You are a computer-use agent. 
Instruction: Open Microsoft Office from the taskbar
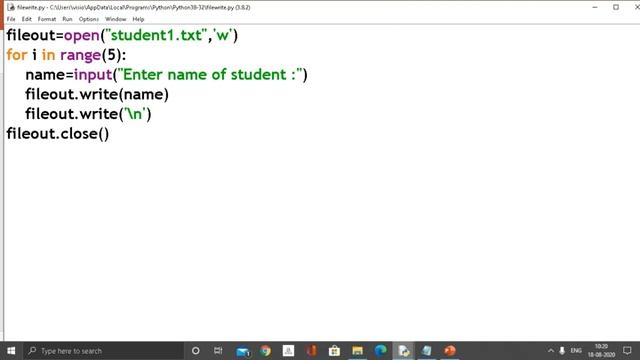[x=311, y=351]
